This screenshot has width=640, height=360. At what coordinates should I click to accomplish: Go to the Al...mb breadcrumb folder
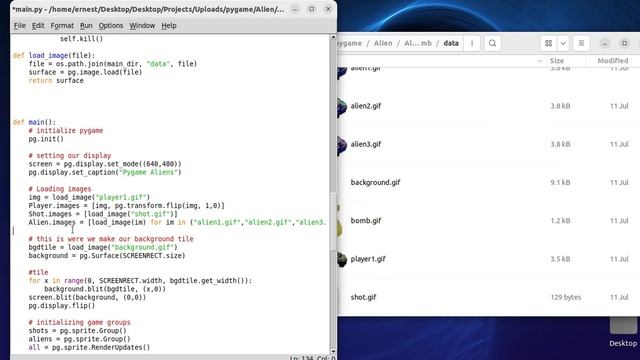[418, 43]
